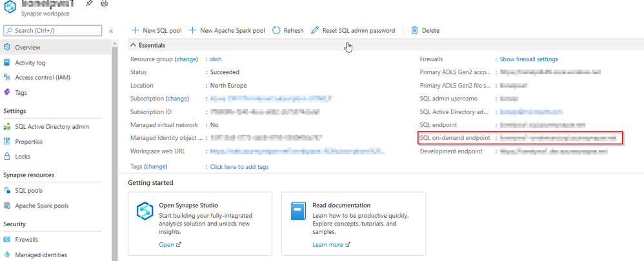The width and height of the screenshot is (644, 261).
Task: Click here to add tags link
Action: point(239,167)
